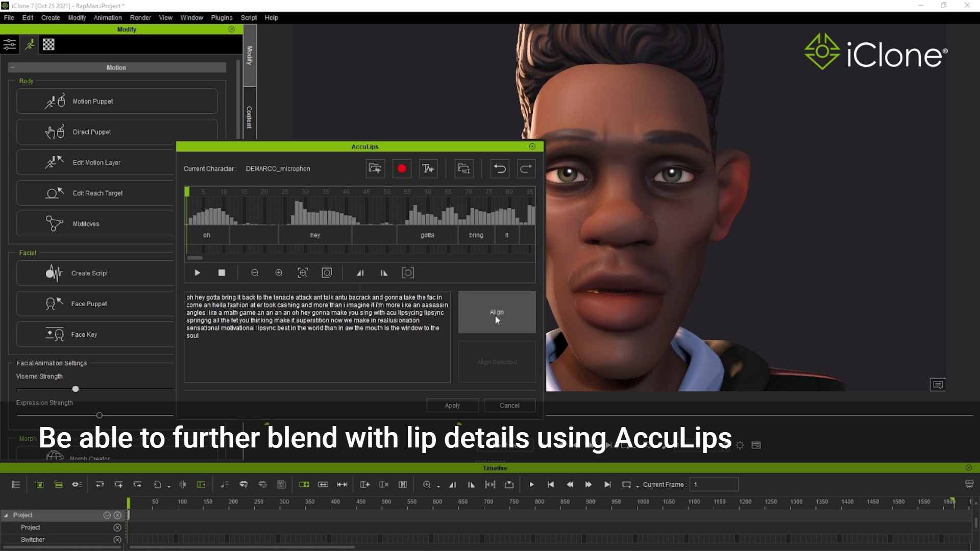Cancel the AccuLips dialog
Screen dimensions: 980x551
pyautogui.click(x=509, y=406)
